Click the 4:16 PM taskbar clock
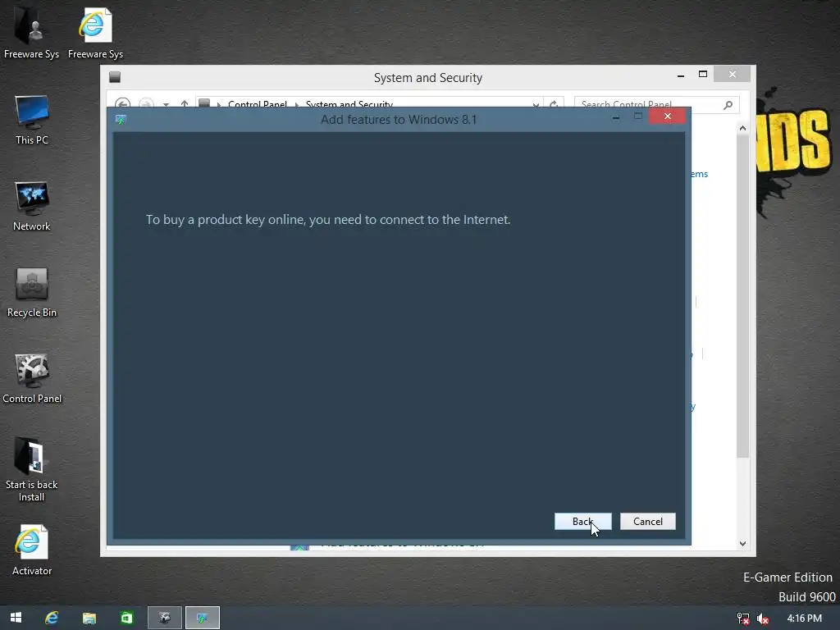The image size is (840, 630). pos(804,619)
